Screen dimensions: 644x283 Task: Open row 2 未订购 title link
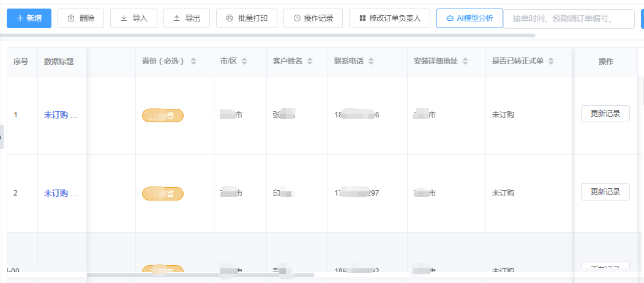(61, 193)
